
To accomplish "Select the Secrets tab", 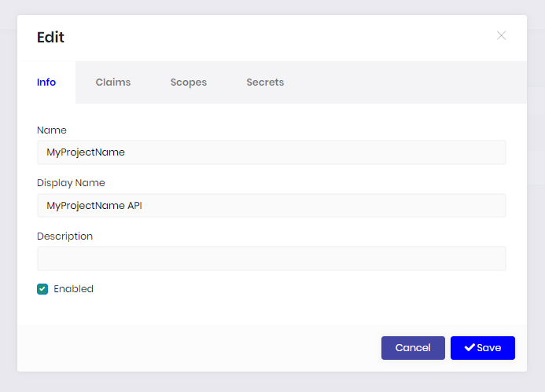I will pyautogui.click(x=265, y=82).
